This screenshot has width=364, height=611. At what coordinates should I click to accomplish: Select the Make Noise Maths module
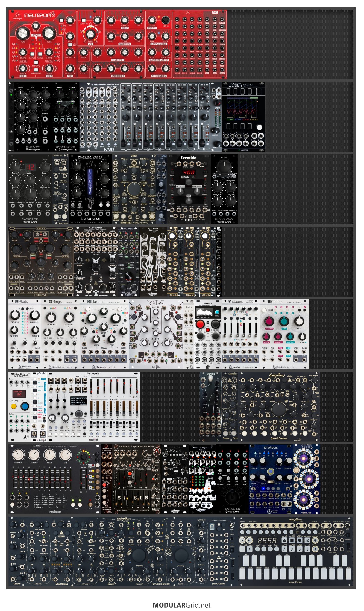coord(156,334)
